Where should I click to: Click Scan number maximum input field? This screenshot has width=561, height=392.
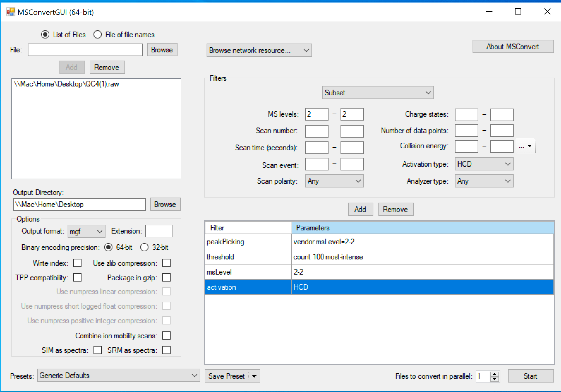point(352,131)
